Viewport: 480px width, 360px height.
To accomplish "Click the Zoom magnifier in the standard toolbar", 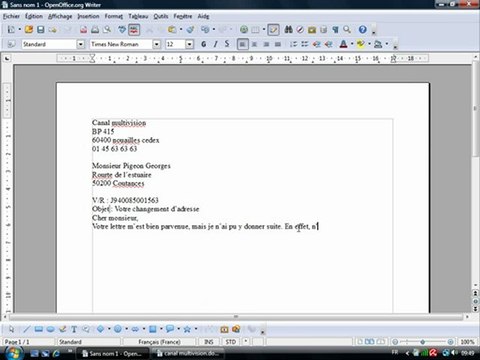I will pyautogui.click(x=347, y=30).
